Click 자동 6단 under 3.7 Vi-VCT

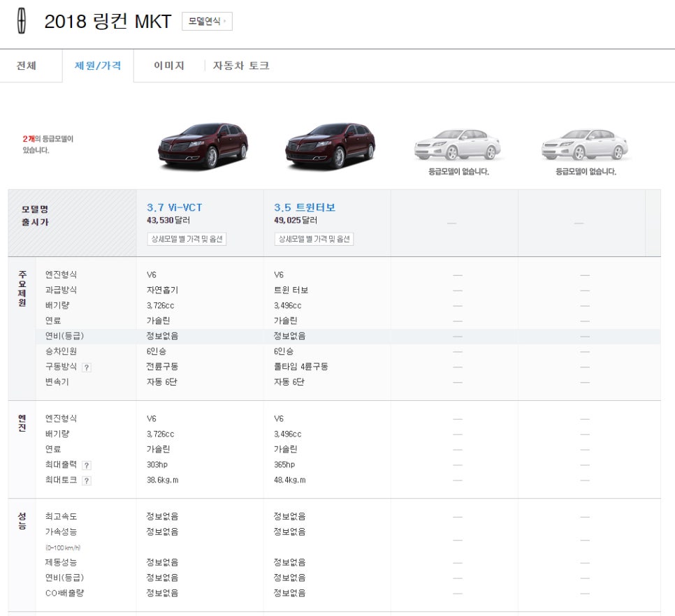[x=162, y=381]
